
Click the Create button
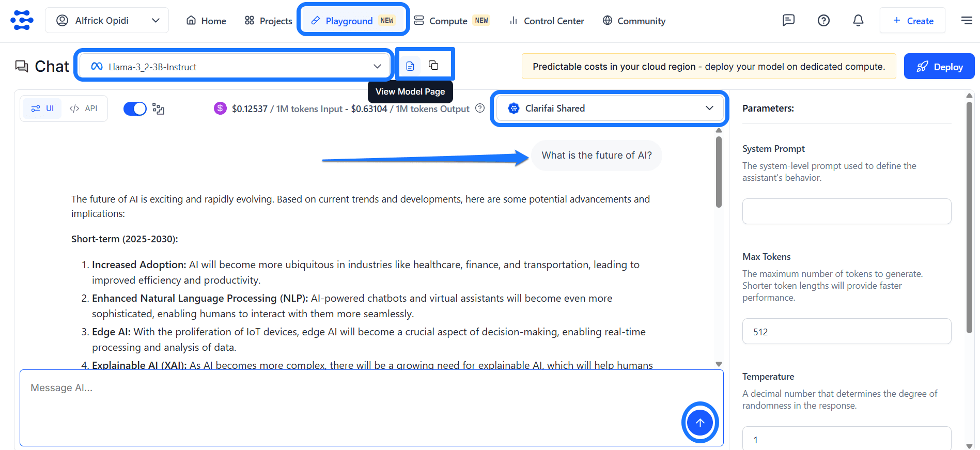pos(913,21)
